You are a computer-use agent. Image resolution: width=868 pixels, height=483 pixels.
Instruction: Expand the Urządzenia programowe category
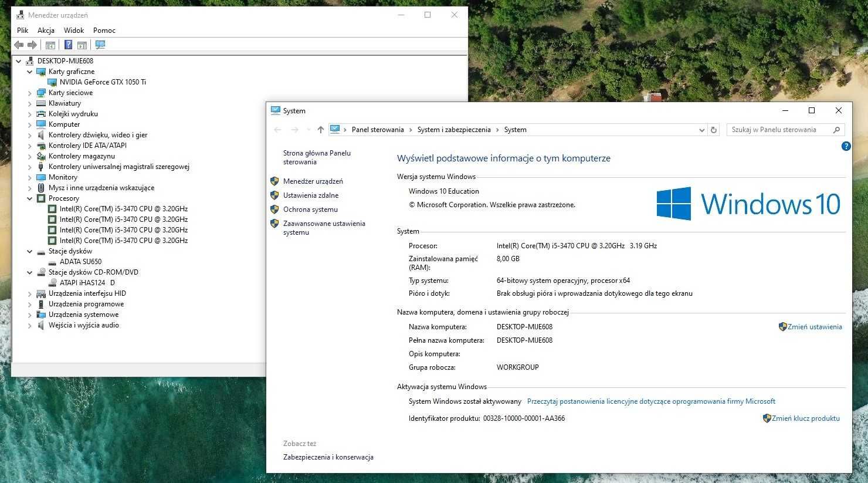30,304
